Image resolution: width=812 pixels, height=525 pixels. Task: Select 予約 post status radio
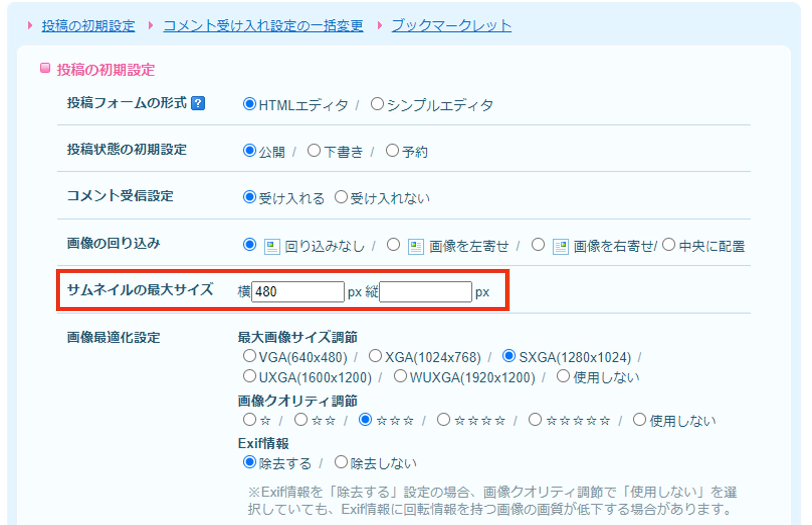click(x=392, y=150)
